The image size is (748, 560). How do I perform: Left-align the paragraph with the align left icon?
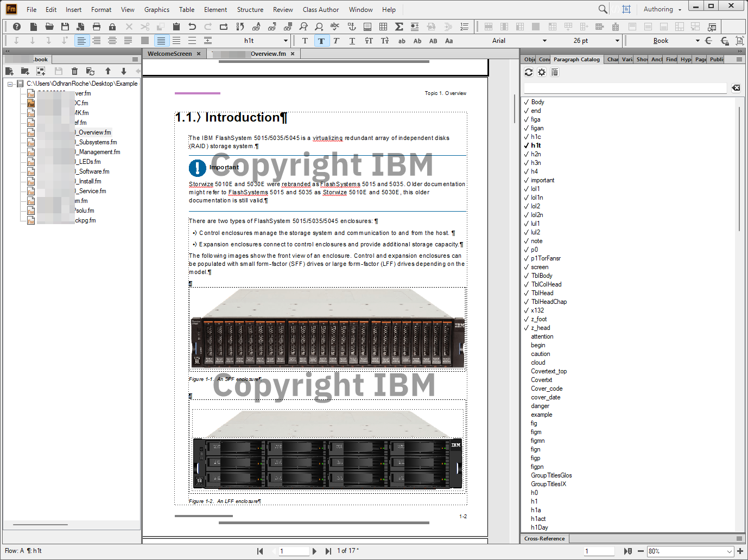(x=81, y=41)
